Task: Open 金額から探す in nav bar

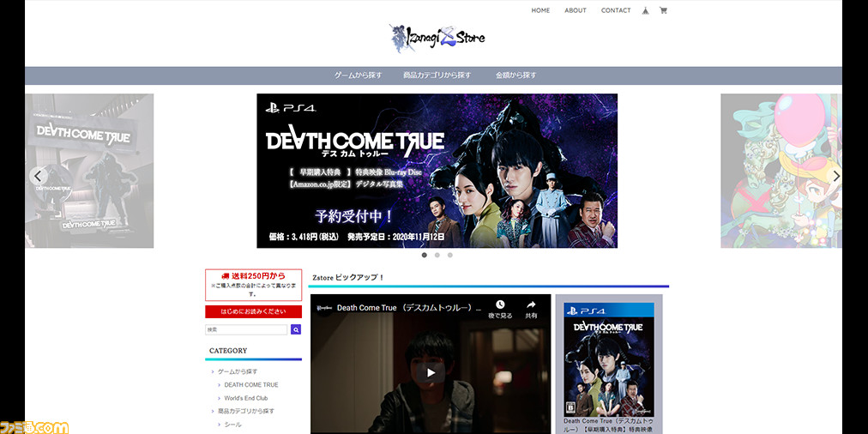Action: coord(516,75)
